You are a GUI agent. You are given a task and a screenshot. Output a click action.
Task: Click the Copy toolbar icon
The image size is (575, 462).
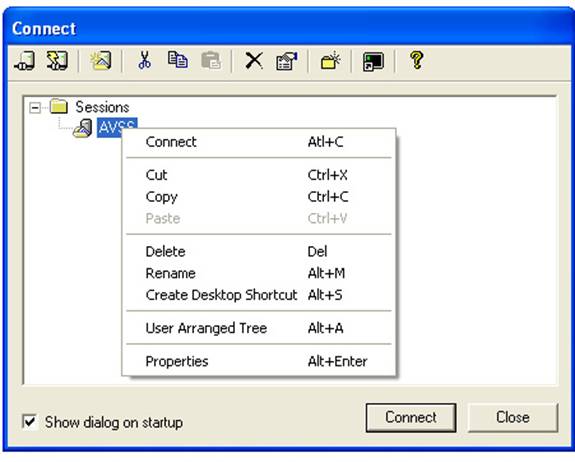(x=177, y=60)
